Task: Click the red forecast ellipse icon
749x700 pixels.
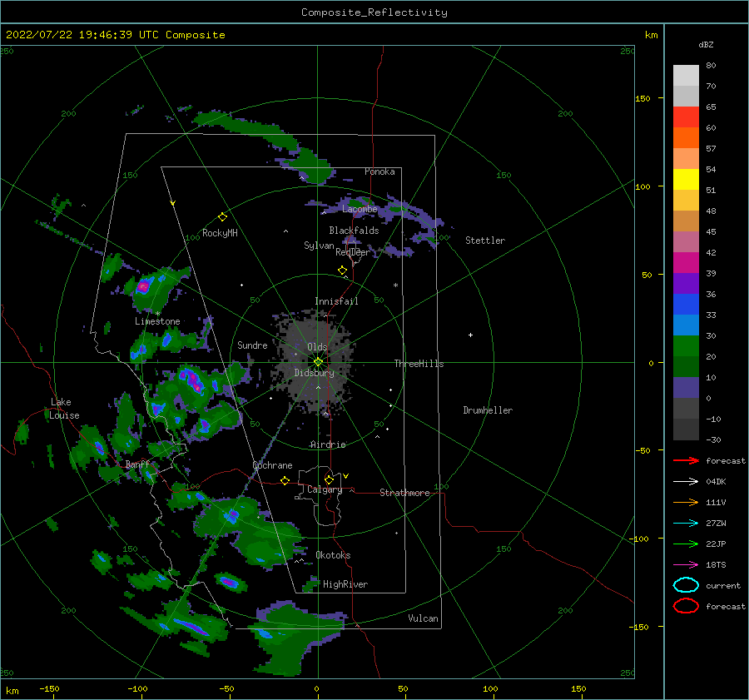Action: (x=686, y=606)
